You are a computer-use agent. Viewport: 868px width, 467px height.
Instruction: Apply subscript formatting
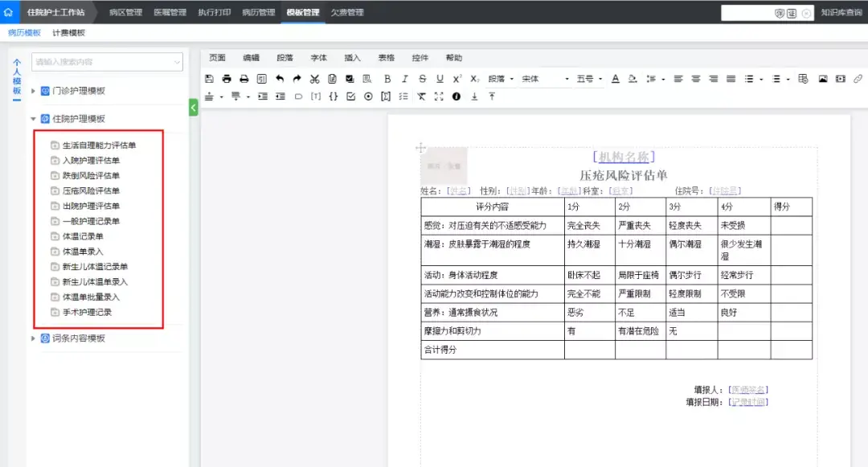coord(474,79)
